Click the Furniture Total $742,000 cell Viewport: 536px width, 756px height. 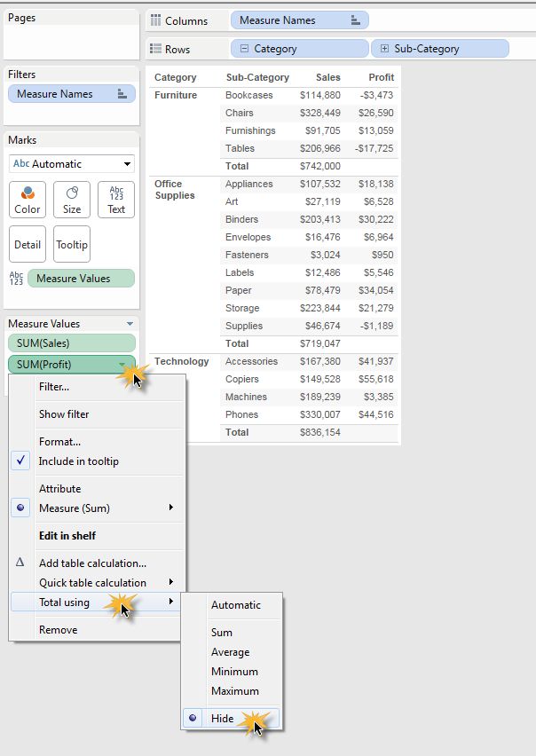(320, 166)
